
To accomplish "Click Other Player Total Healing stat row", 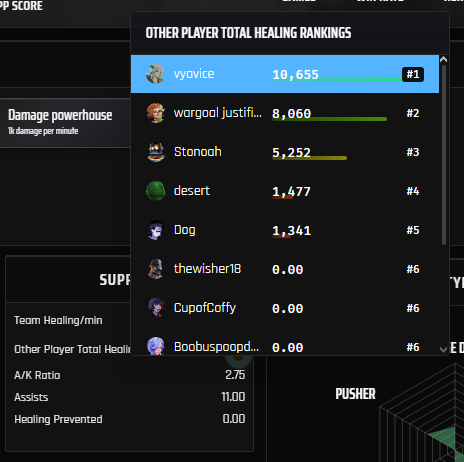I will (72, 349).
